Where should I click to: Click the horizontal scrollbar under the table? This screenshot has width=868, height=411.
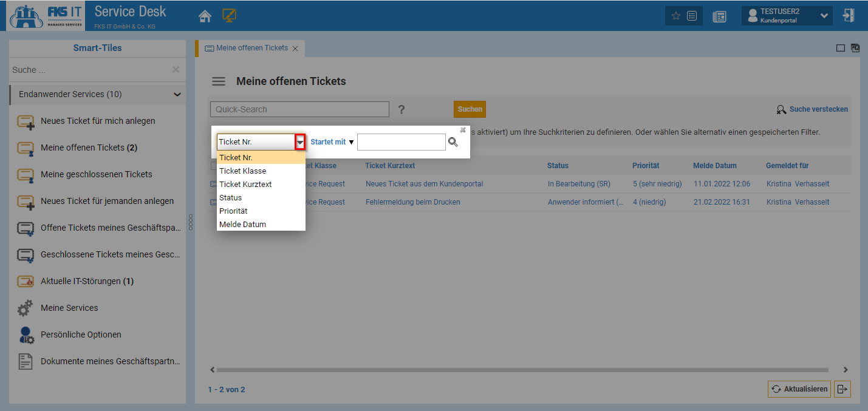(522, 370)
